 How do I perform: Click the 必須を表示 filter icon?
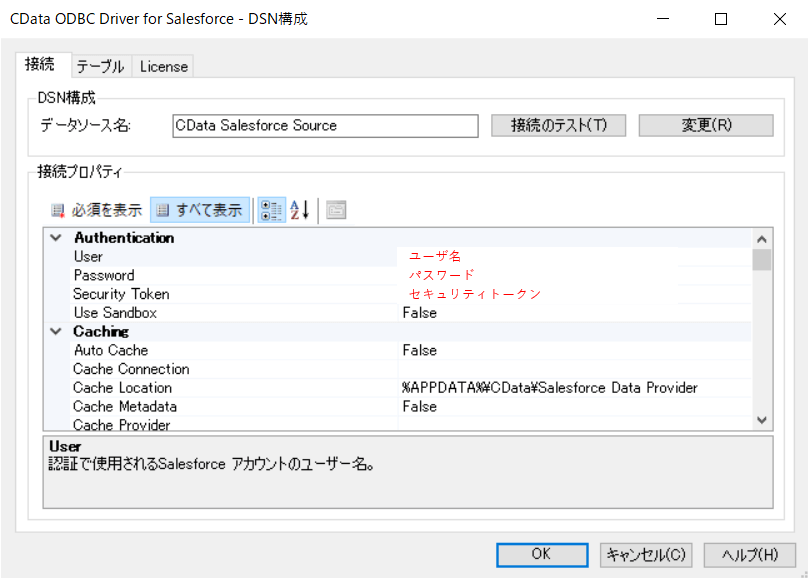pyautogui.click(x=58, y=210)
